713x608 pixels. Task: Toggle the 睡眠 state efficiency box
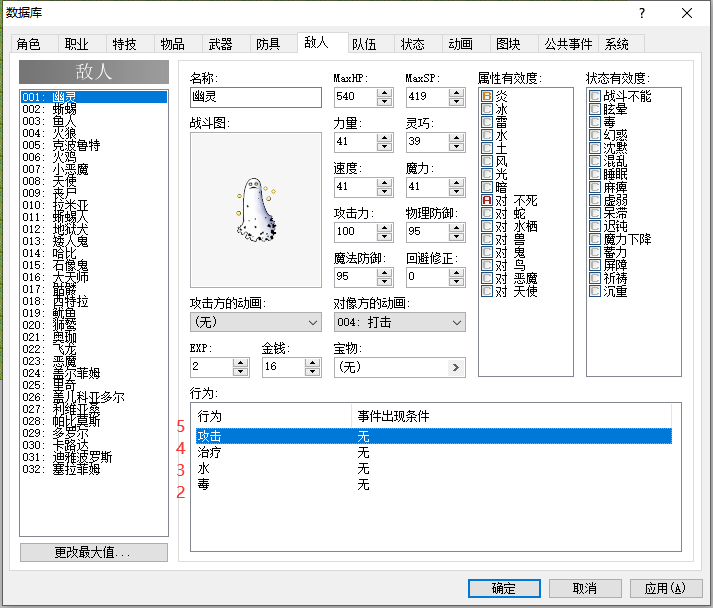[595, 174]
